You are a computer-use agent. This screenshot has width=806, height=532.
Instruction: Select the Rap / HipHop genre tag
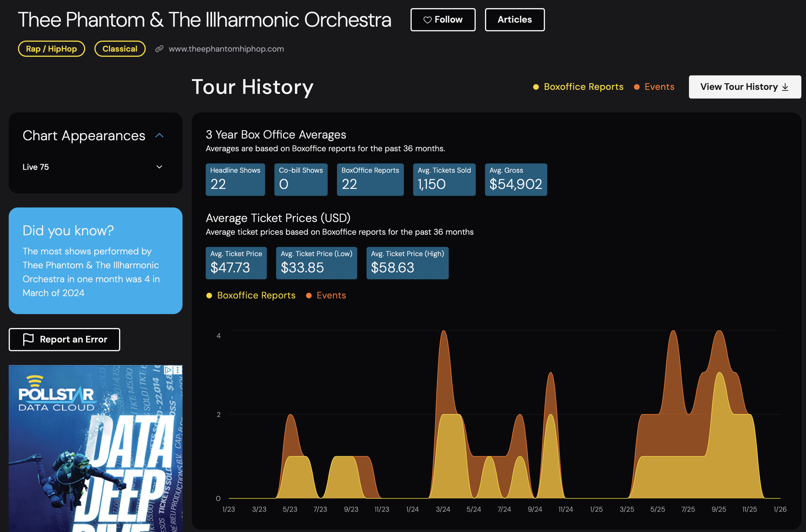click(x=51, y=49)
